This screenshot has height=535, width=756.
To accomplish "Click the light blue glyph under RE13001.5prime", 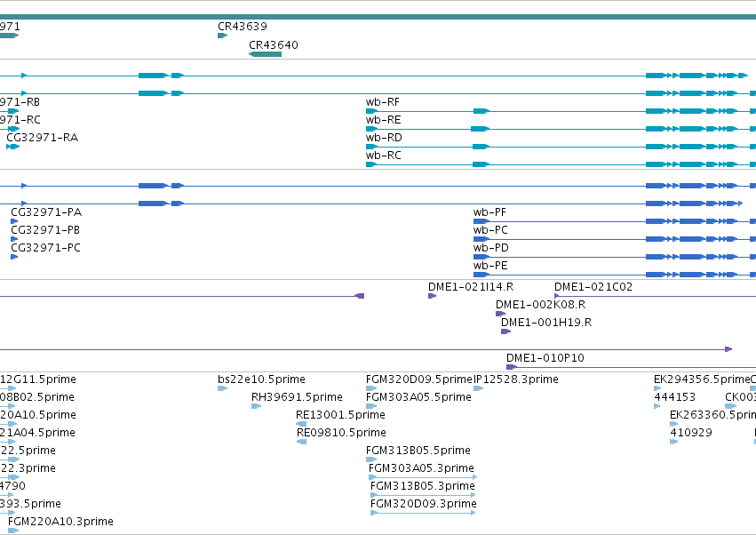I will pyautogui.click(x=301, y=424).
